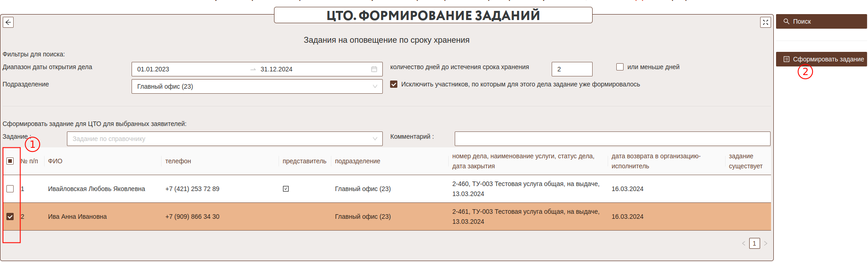Viewport: 868px width, 262px height.
Task: Click the Поиск button
Action: click(x=821, y=21)
